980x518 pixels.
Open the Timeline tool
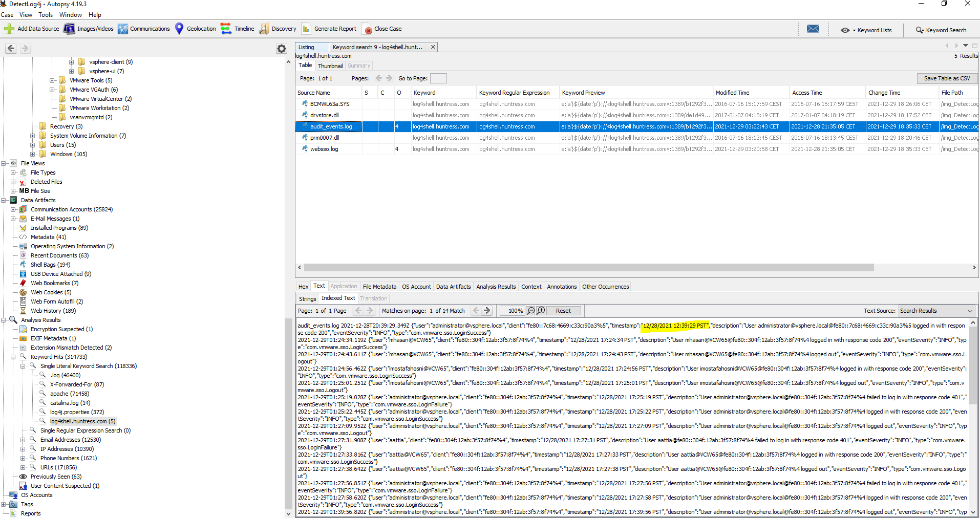[x=226, y=29]
